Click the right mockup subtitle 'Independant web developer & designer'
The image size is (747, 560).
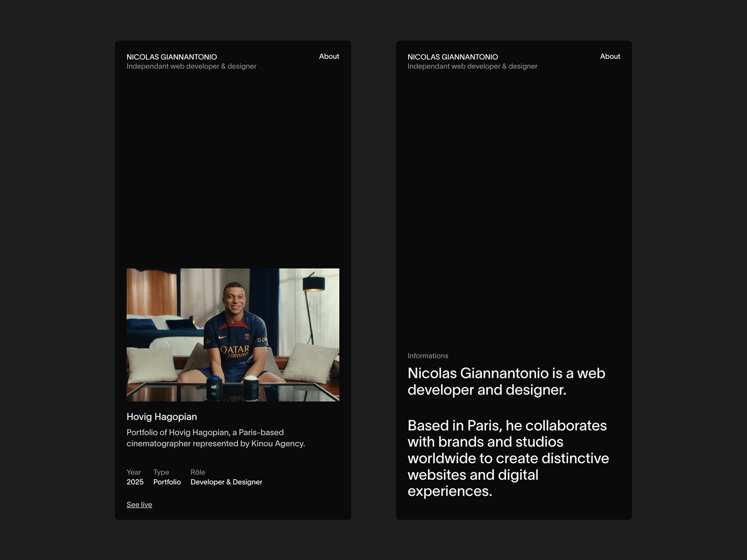point(472,66)
